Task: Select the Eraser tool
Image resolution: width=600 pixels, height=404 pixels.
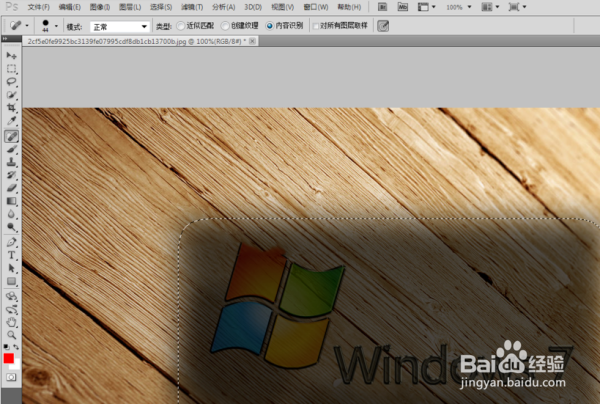Action: [11, 188]
